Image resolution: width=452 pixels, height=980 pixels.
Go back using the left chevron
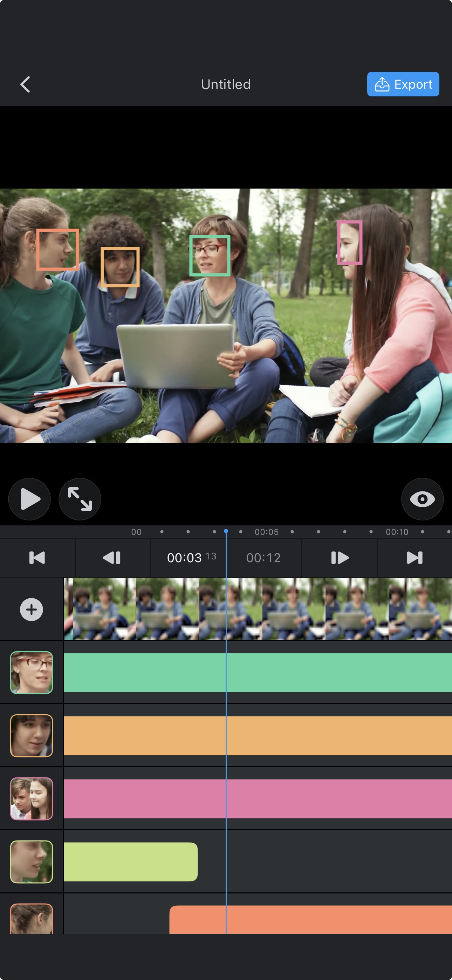[25, 84]
